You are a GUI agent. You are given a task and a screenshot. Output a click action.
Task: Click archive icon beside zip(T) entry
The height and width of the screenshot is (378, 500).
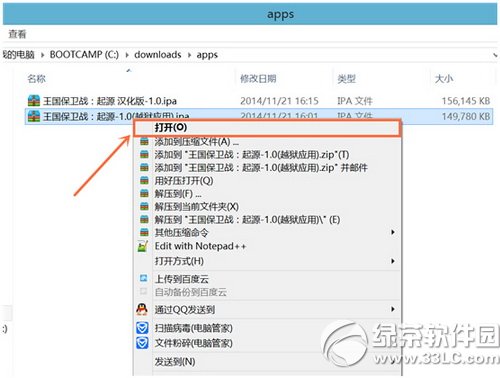[x=144, y=155]
